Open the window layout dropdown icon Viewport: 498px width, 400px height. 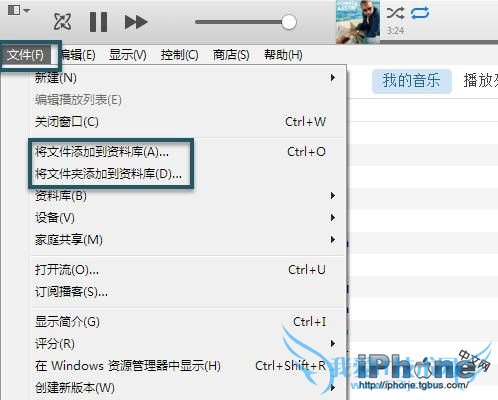tap(19, 10)
